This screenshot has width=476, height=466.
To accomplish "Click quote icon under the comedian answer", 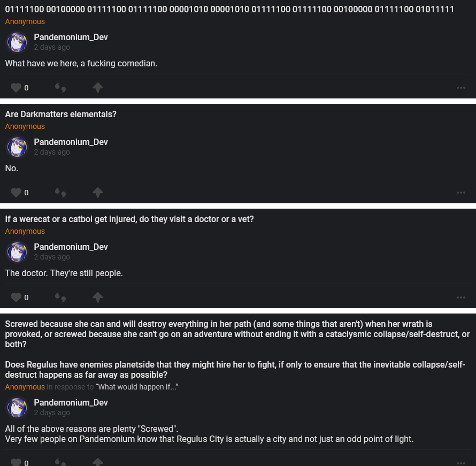I will tap(60, 88).
